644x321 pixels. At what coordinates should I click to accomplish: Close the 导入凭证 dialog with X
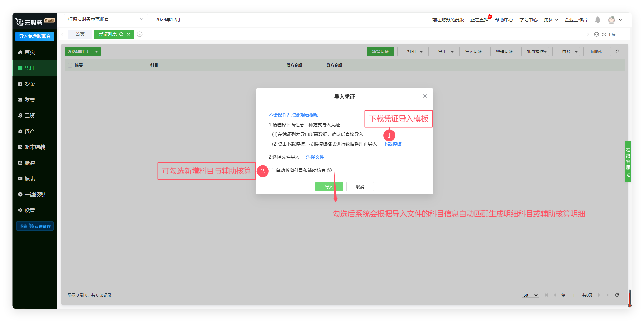click(x=425, y=96)
